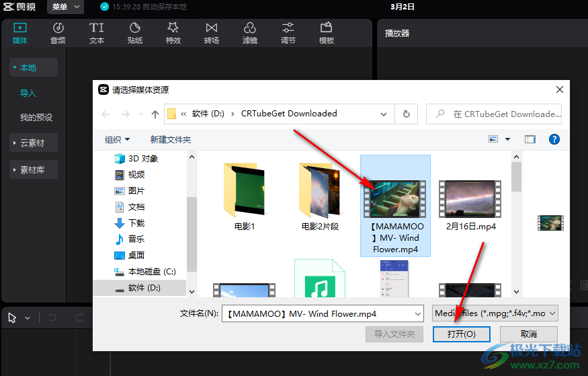Select 软件 (D:) drive in tree

pyautogui.click(x=140, y=287)
